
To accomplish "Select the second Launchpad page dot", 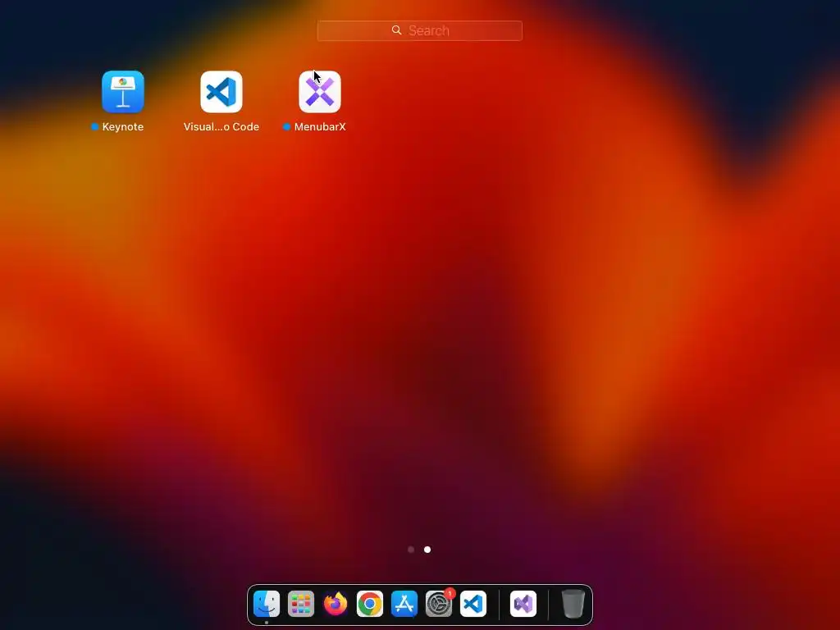I will click(x=427, y=550).
